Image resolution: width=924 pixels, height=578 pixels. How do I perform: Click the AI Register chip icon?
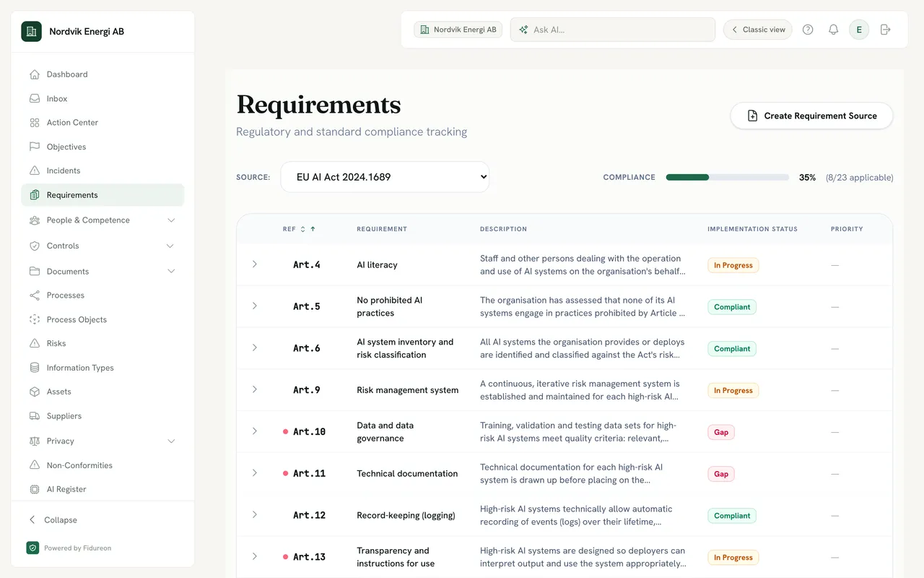pyautogui.click(x=35, y=489)
